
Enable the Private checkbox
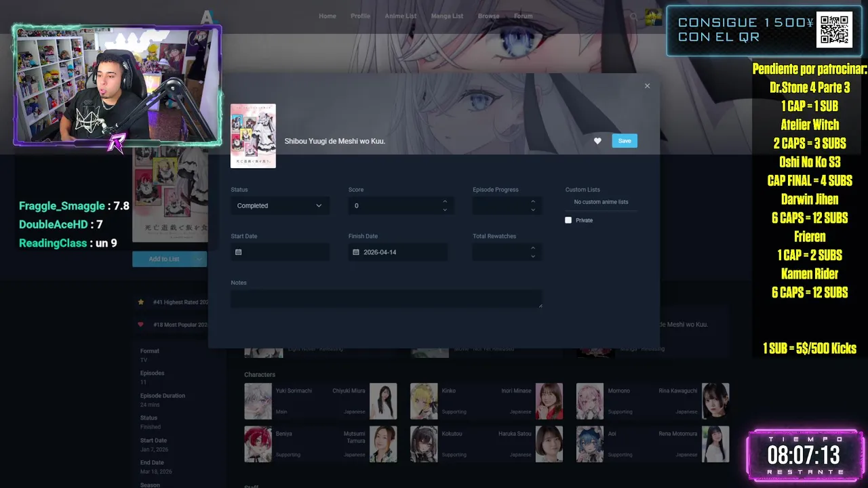point(568,220)
